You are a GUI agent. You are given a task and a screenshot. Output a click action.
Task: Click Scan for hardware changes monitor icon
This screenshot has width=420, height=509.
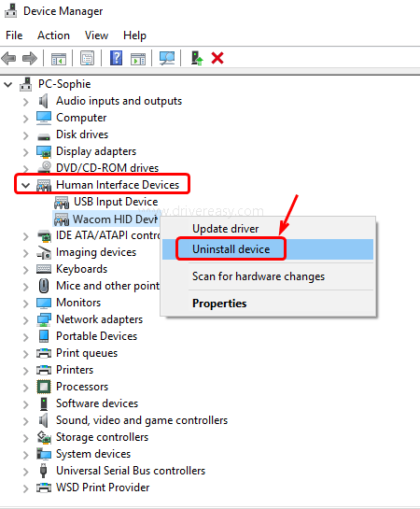click(167, 58)
